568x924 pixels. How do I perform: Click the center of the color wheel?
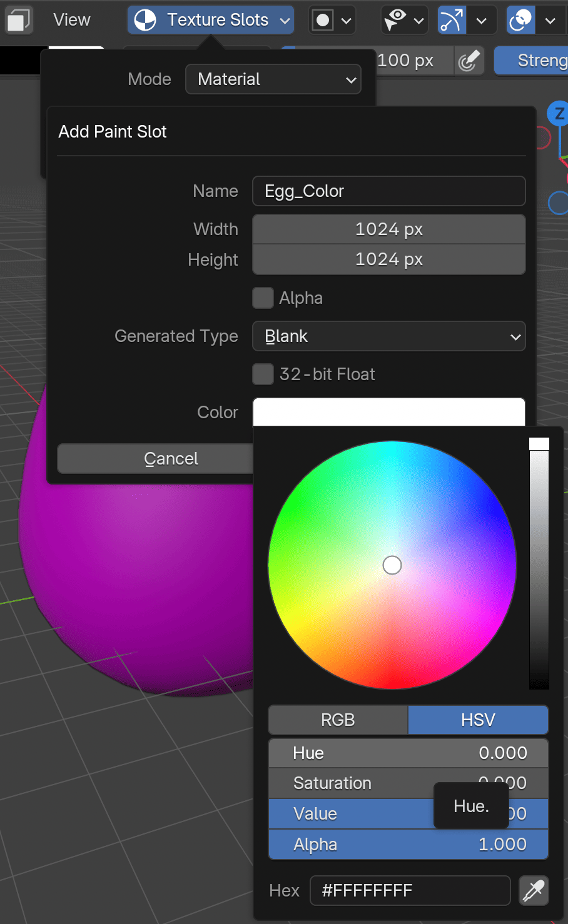click(x=392, y=565)
